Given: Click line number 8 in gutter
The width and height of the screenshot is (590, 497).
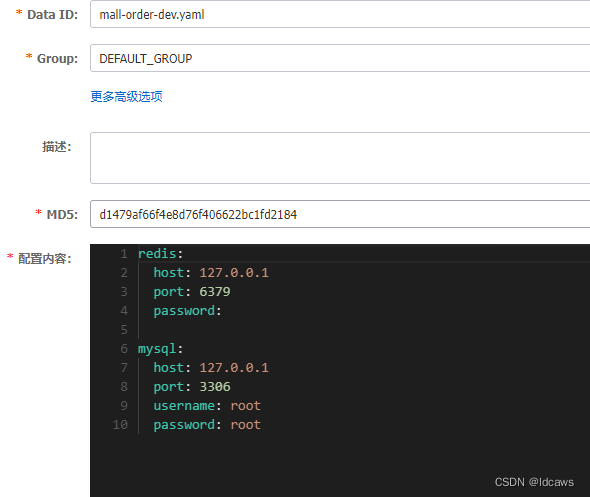Looking at the screenshot, I should tap(124, 387).
